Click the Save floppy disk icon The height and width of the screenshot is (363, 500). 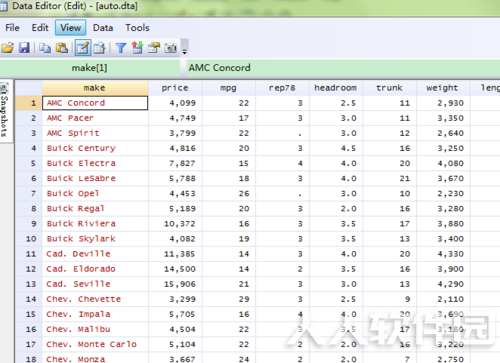pyautogui.click(x=24, y=48)
